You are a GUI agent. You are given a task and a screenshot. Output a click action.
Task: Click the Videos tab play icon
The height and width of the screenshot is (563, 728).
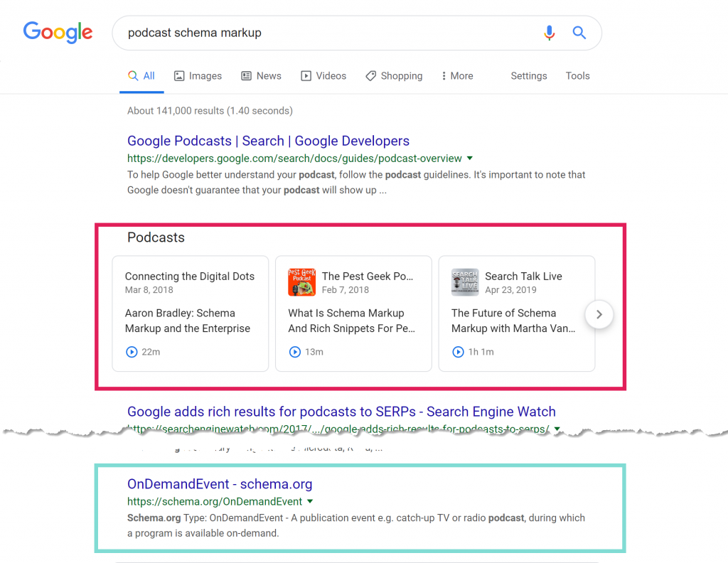coord(306,76)
